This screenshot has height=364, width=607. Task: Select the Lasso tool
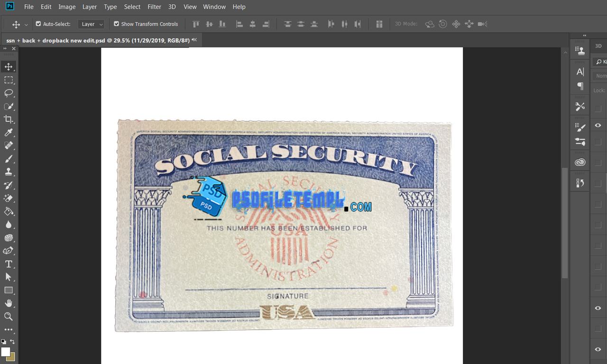point(9,93)
